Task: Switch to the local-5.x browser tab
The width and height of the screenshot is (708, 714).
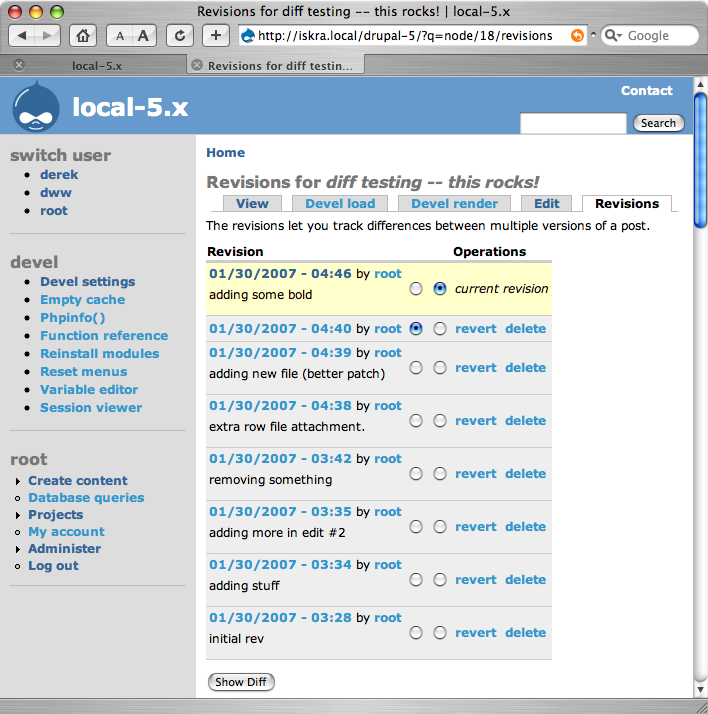Action: tap(97, 66)
